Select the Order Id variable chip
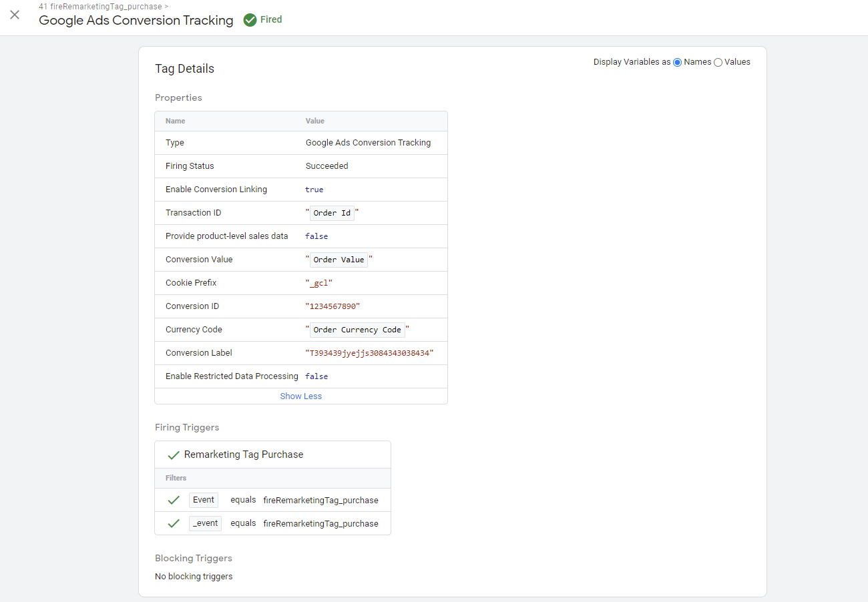The image size is (868, 602). pos(331,212)
